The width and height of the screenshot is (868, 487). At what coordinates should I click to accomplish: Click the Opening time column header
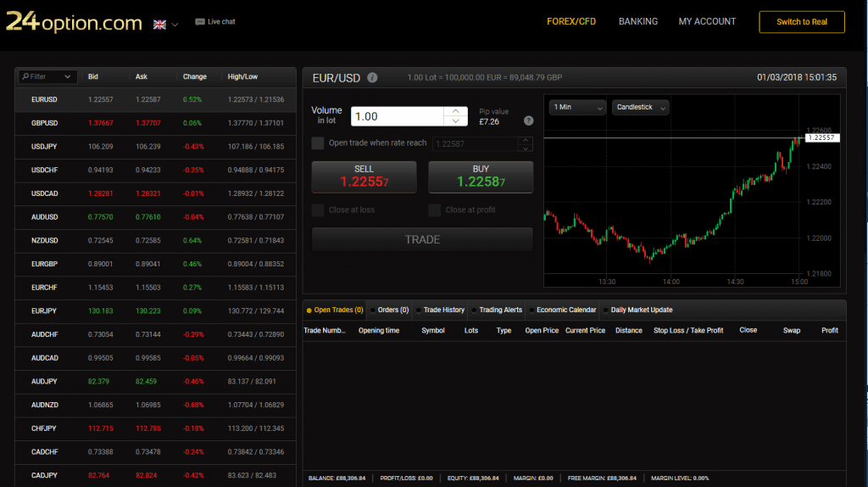[x=379, y=331]
